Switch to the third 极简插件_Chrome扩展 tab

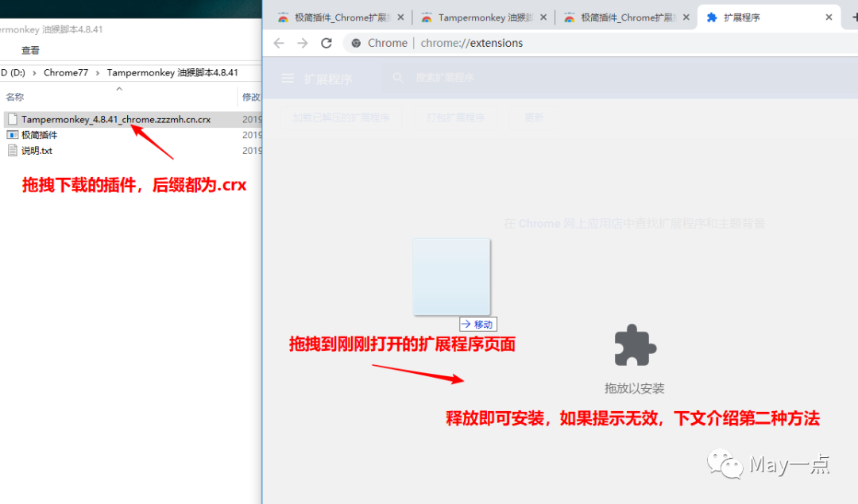click(x=627, y=17)
